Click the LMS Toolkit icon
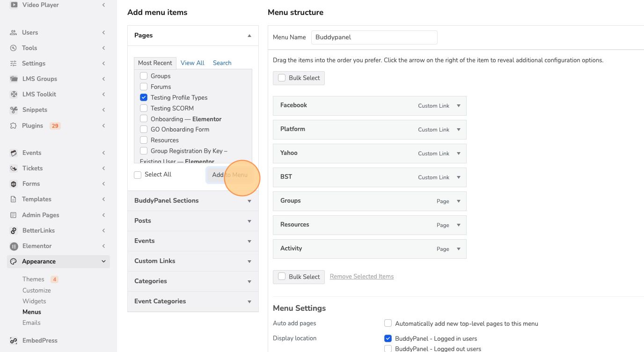644x352 pixels. pyautogui.click(x=14, y=95)
